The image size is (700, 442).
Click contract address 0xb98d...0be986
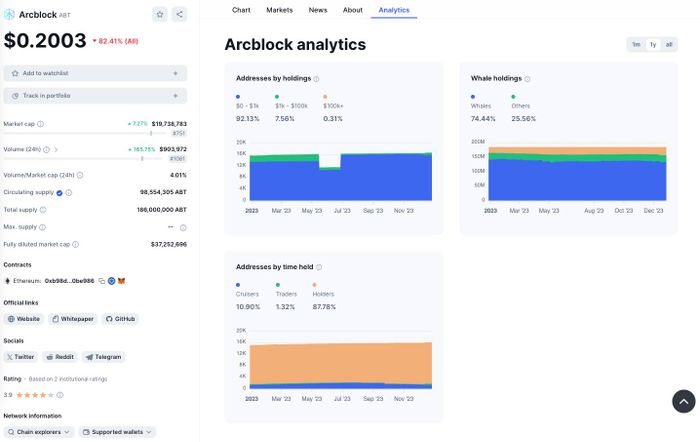70,281
